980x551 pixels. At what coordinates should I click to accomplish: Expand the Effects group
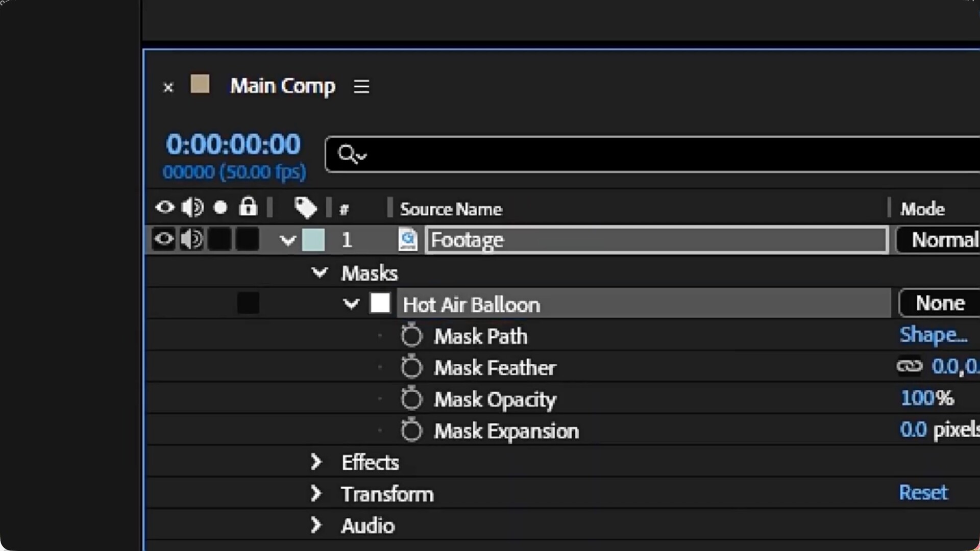[x=316, y=462]
